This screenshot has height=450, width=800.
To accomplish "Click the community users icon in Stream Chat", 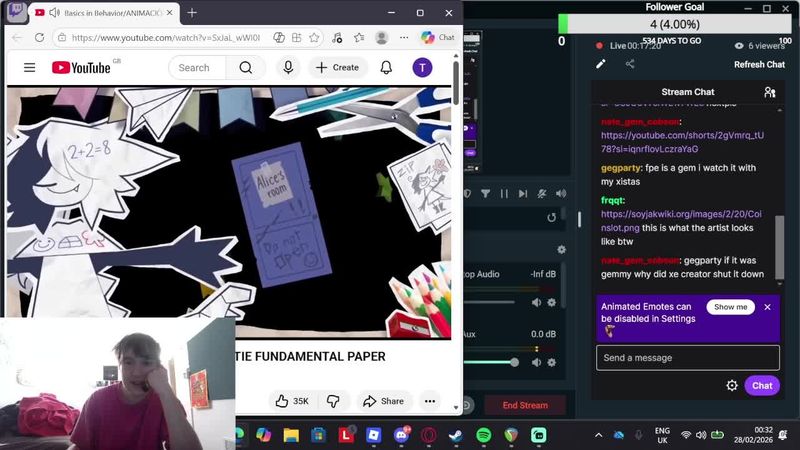I will (x=769, y=92).
